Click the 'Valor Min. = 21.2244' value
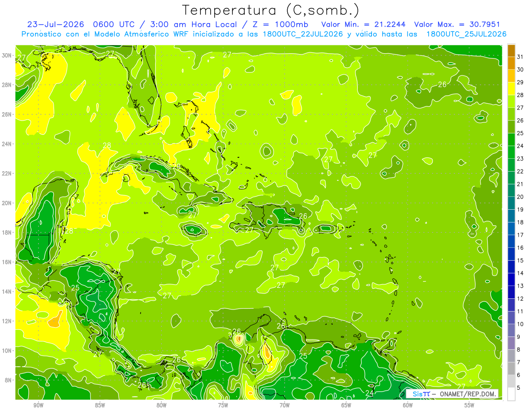The width and height of the screenshot is (532, 411). click(x=363, y=24)
